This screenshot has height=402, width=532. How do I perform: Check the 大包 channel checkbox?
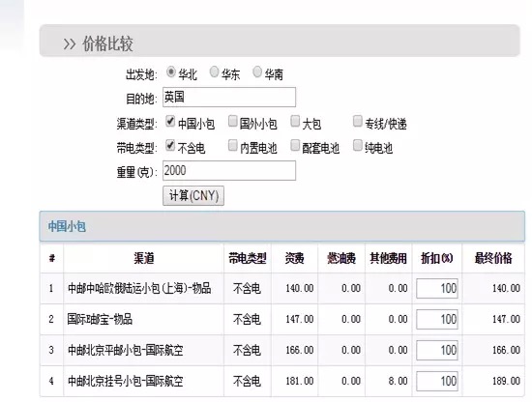[x=295, y=121]
